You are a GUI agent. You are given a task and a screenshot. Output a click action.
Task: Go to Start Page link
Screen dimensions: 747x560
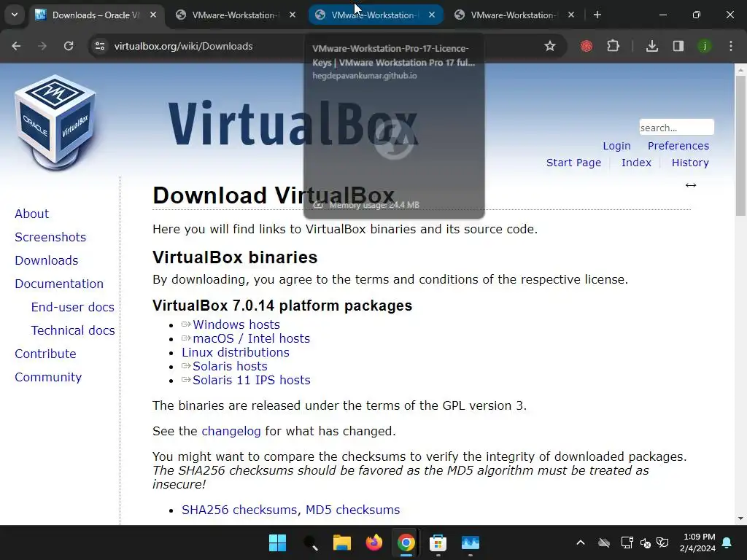pos(573,163)
